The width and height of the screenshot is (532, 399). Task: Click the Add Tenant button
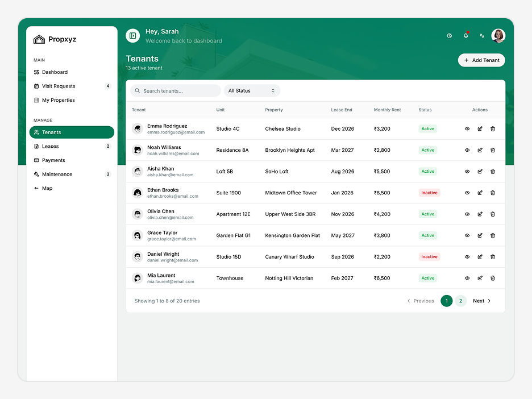(x=481, y=60)
